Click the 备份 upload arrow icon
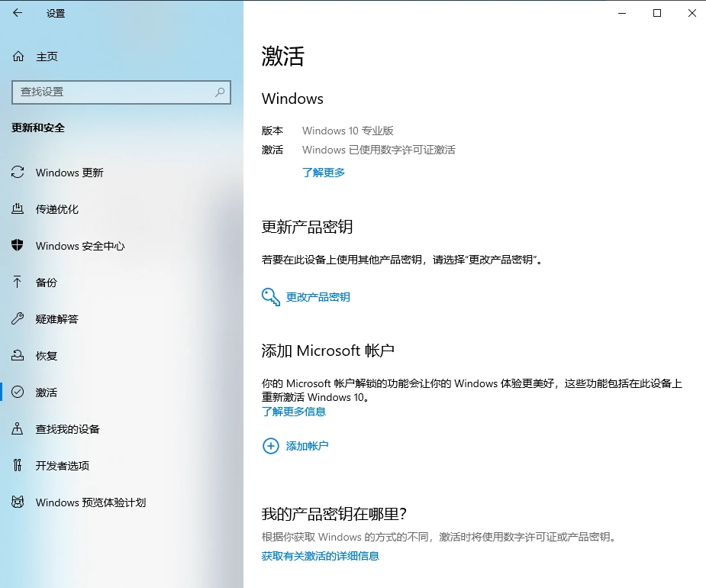706x588 pixels. click(17, 282)
